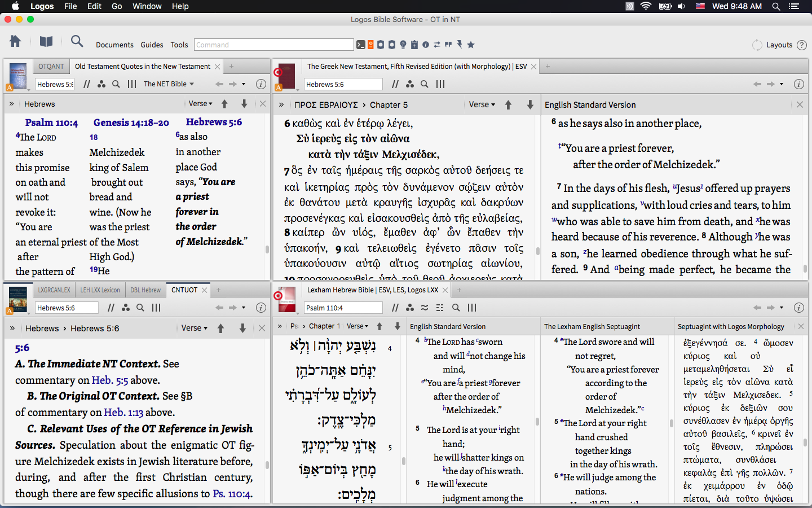The height and width of the screenshot is (508, 812).
Task: Open the Library book icon
Action: (46, 41)
